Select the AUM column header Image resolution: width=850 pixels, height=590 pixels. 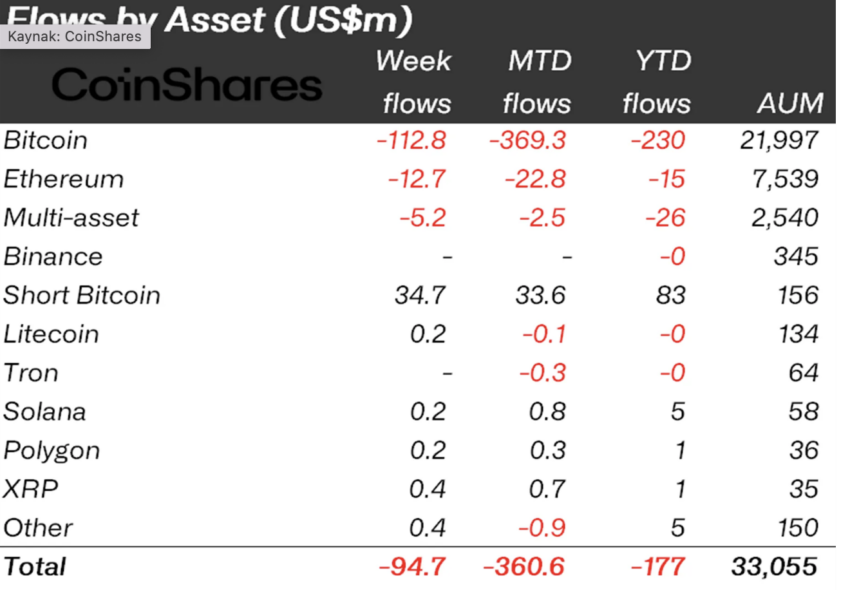click(790, 103)
